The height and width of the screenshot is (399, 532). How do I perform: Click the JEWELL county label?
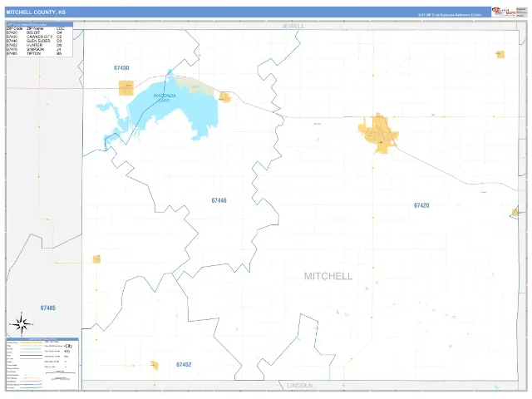click(x=293, y=26)
